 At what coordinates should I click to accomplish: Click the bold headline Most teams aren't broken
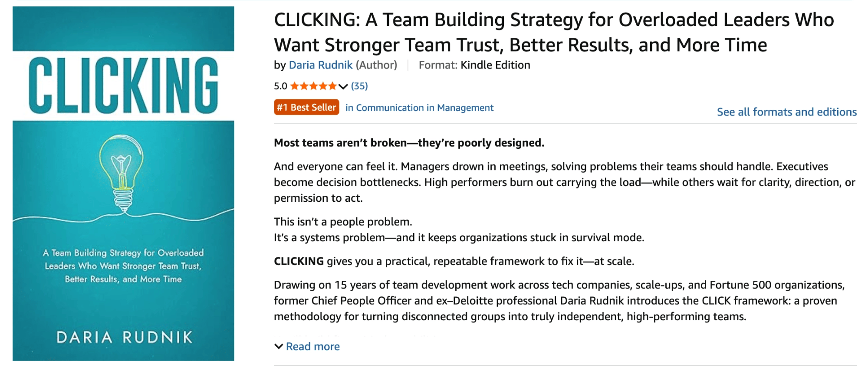[x=409, y=143]
